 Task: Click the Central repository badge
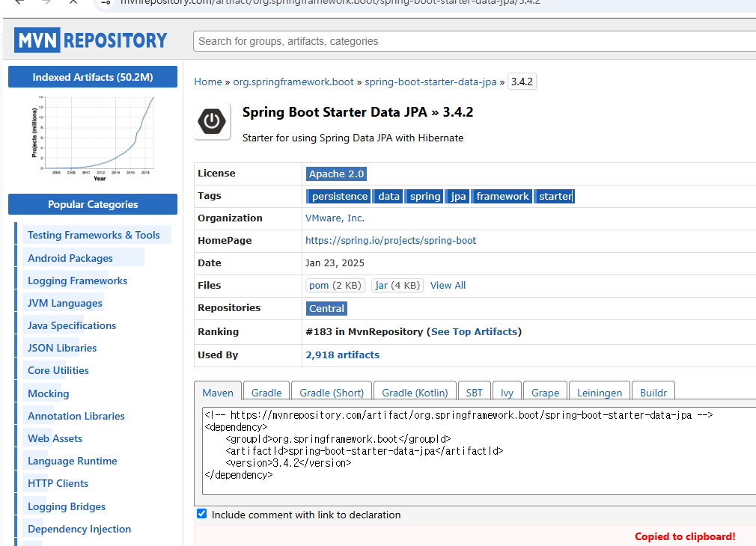(326, 308)
